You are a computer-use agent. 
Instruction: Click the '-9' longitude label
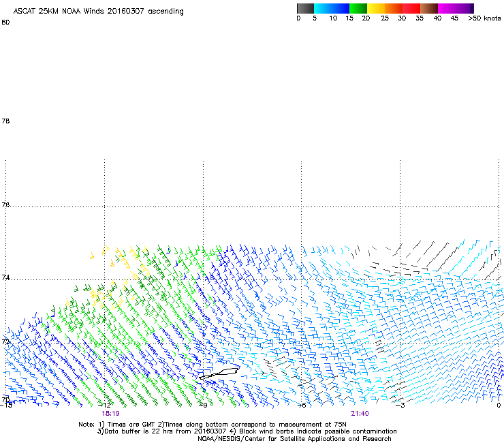tap(203, 406)
